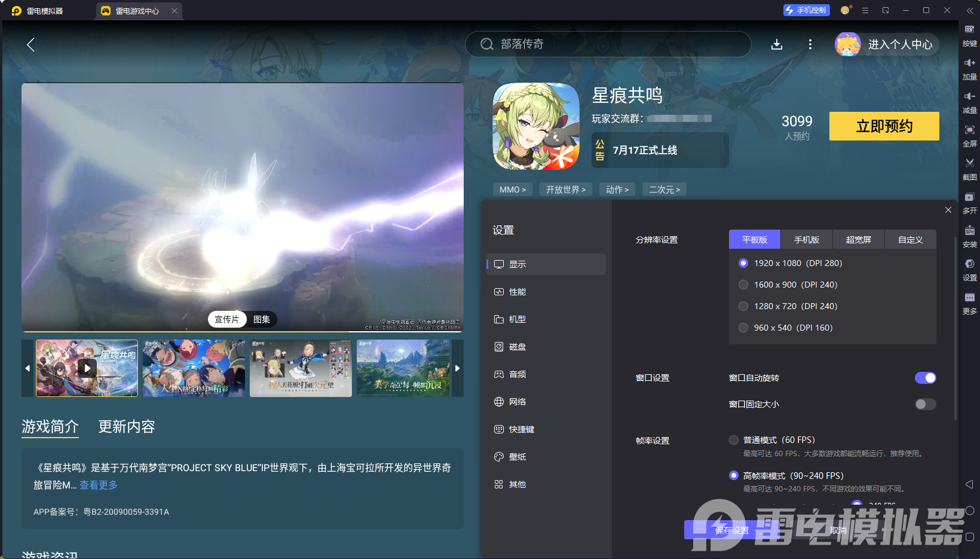Toggle the 窗口固定大小 switch
The height and width of the screenshot is (559, 980).
[926, 404]
